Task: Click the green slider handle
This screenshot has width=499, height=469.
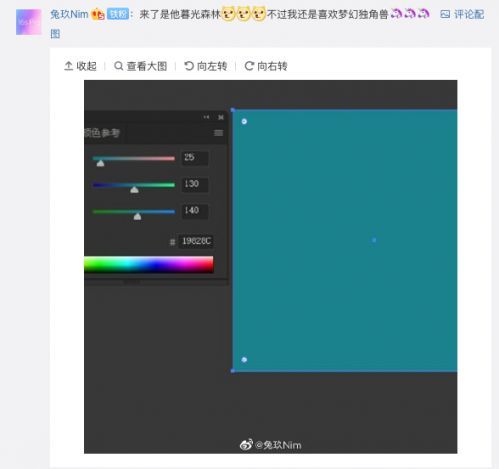Action: point(134,190)
